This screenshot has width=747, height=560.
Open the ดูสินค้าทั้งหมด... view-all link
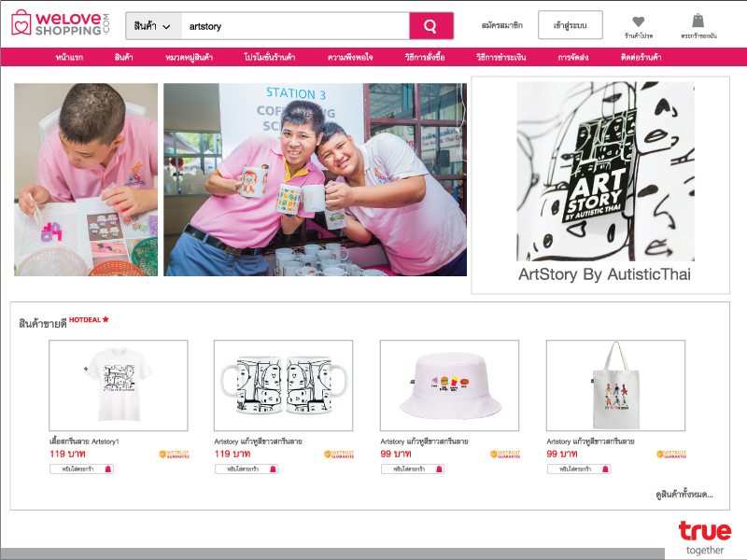point(684,495)
